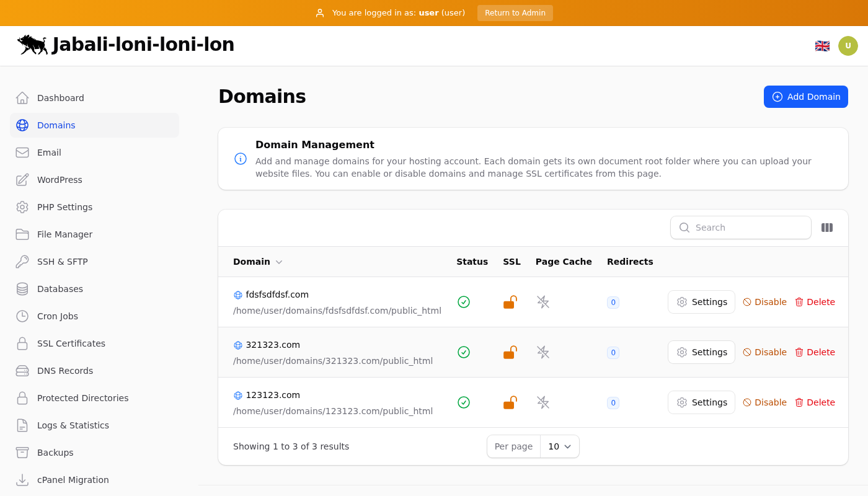The height and width of the screenshot is (496, 868).
Task: Click SSL unlocked padlock for fdsfsdfdsf.com
Action: pos(510,302)
